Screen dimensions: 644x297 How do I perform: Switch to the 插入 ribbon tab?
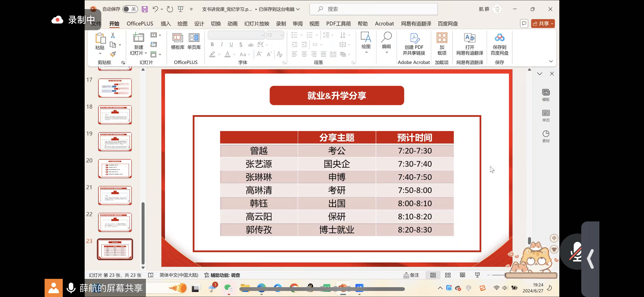165,23
